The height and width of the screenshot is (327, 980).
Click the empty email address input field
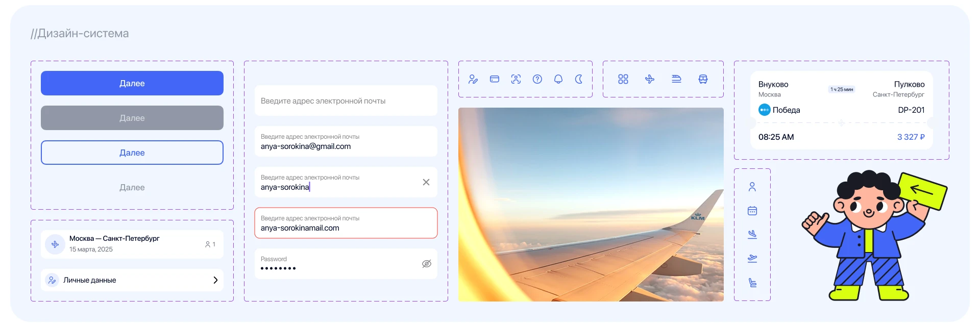tap(346, 101)
